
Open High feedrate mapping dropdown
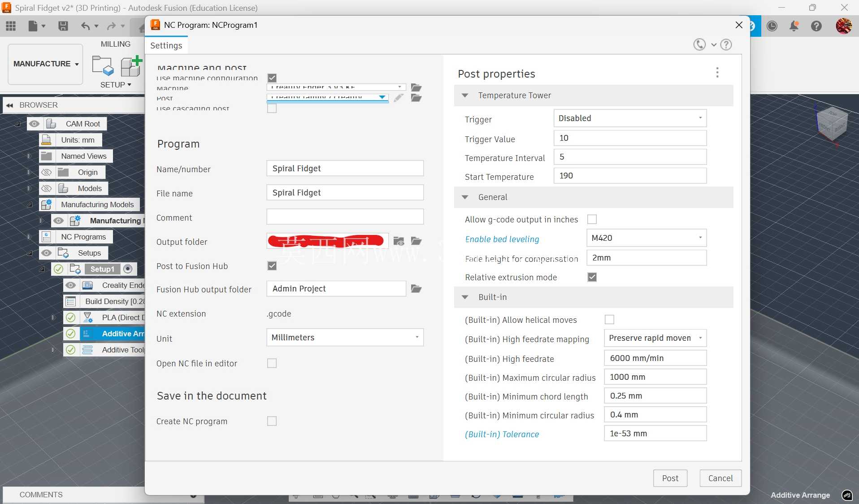tap(655, 338)
